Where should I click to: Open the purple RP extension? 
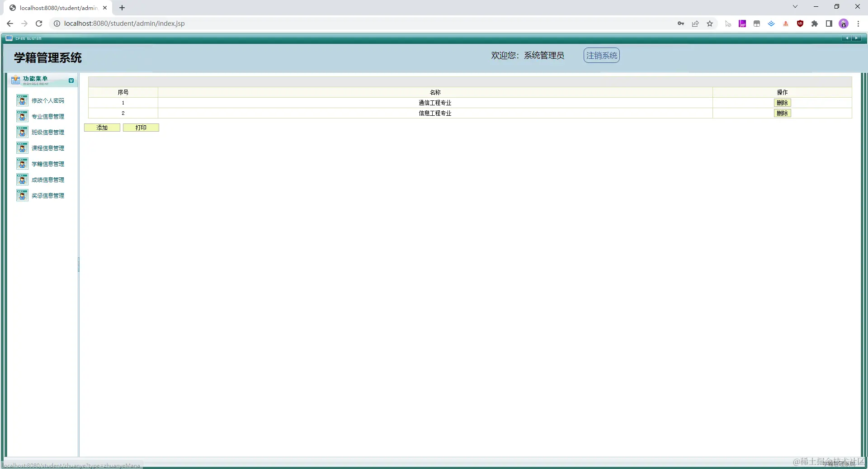pyautogui.click(x=742, y=24)
